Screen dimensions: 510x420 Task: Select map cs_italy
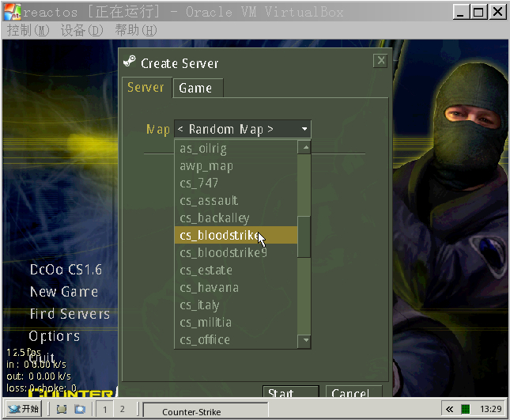pos(236,305)
